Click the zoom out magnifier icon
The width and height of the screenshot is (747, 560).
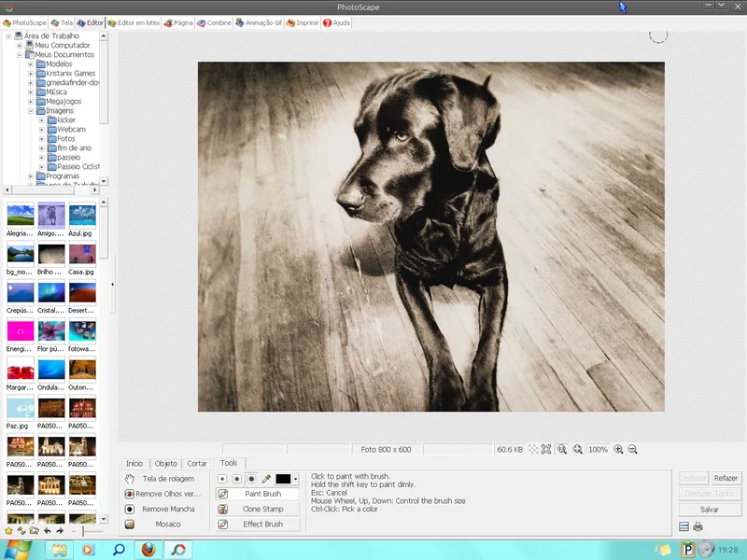(x=633, y=449)
